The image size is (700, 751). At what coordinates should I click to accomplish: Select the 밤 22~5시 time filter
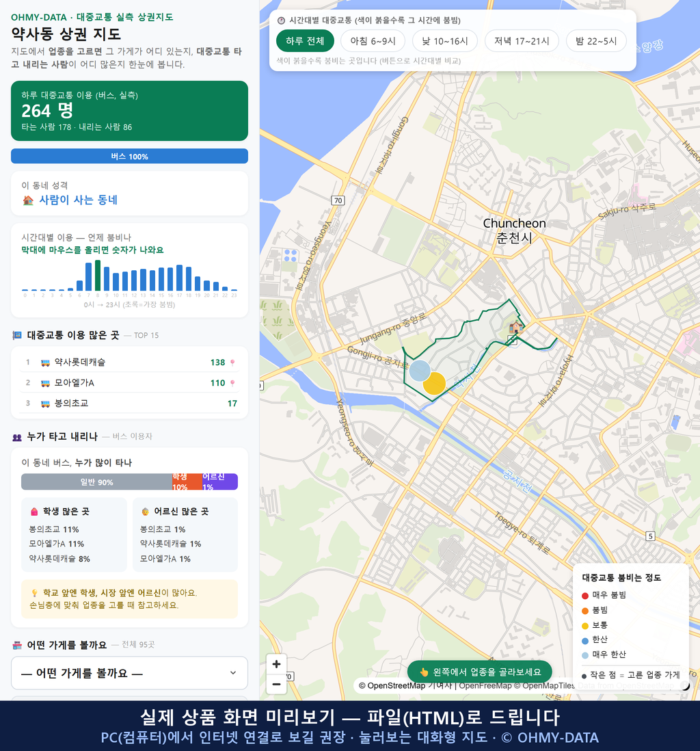(x=596, y=41)
